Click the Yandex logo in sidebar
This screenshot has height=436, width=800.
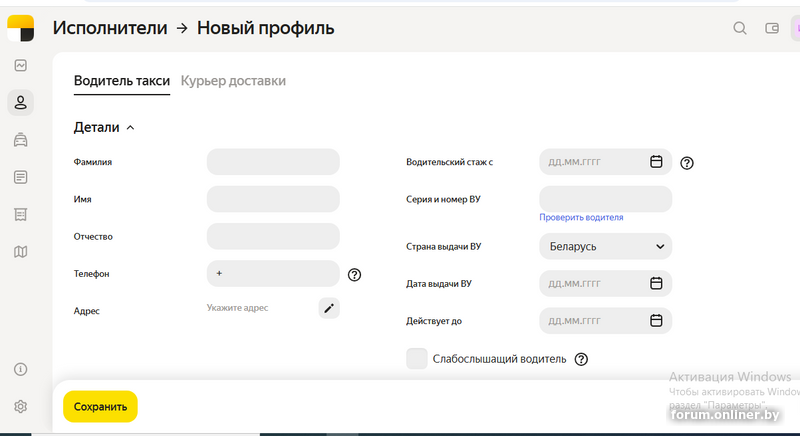[20, 28]
